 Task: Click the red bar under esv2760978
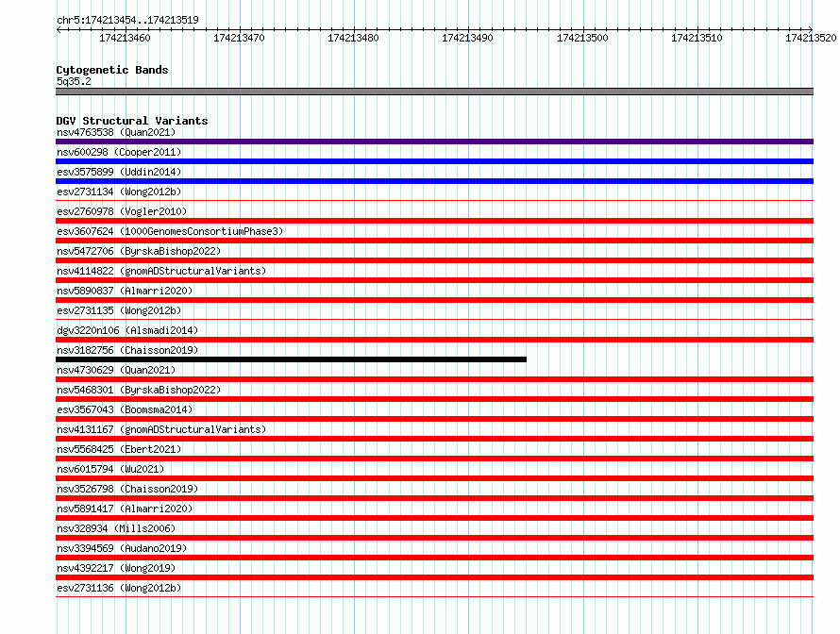pos(434,221)
